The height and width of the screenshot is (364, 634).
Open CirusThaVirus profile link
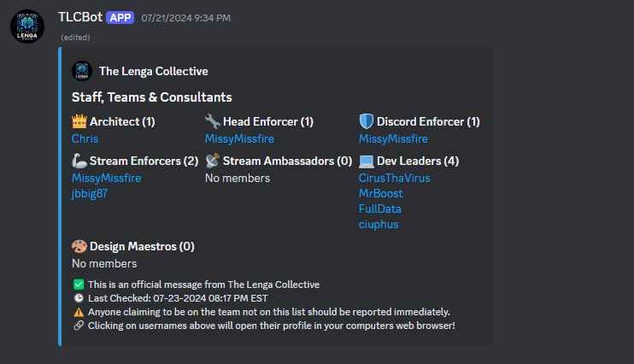[x=394, y=178]
